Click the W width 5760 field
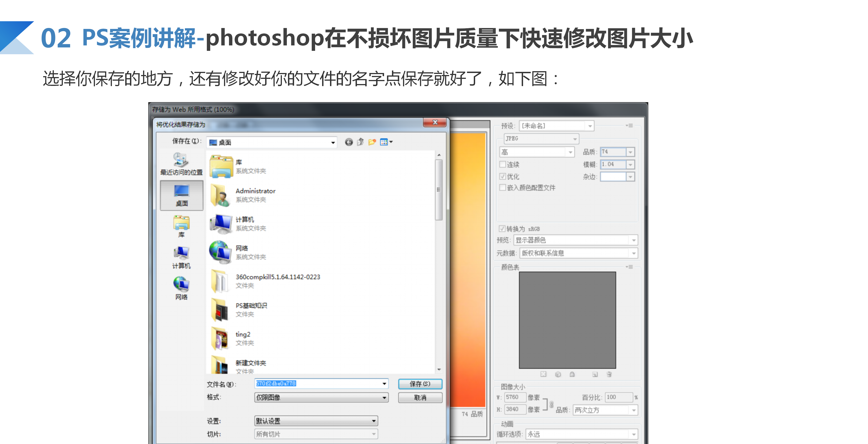This screenshot has height=444, width=868. (515, 397)
